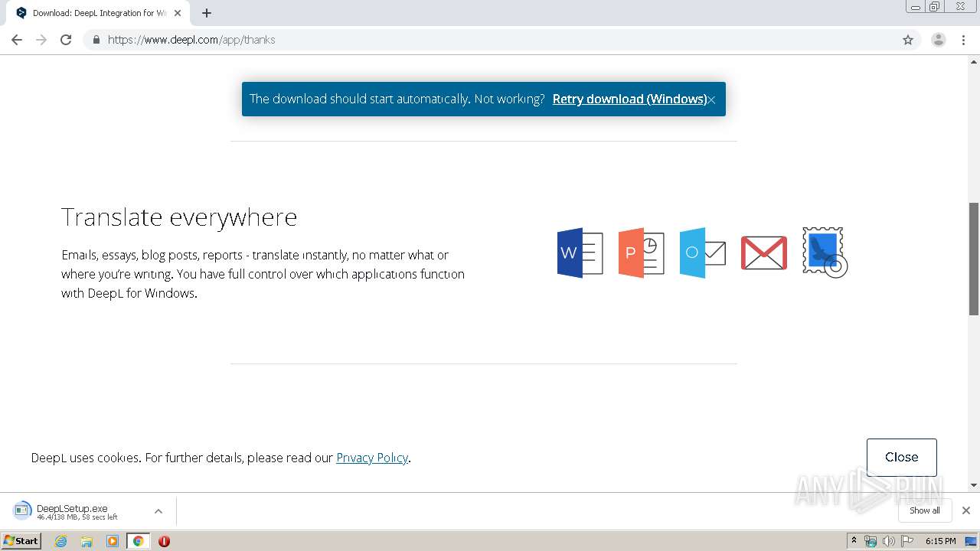Click the network tray icon

point(871,541)
